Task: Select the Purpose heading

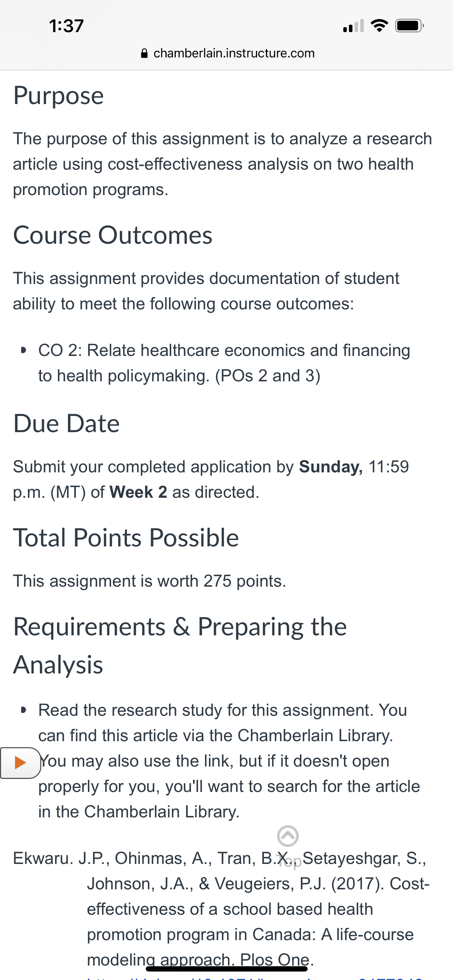Action: click(x=59, y=95)
